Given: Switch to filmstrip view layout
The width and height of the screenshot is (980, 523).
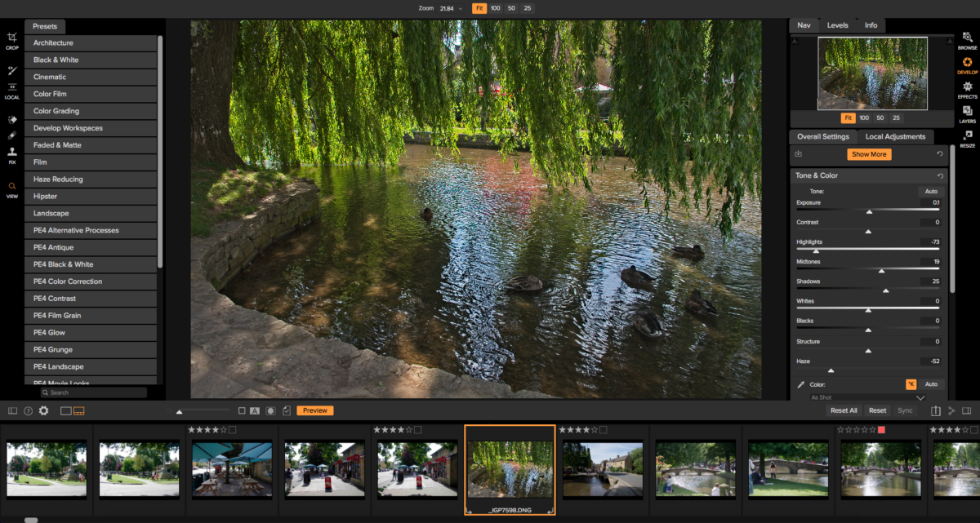Looking at the screenshot, I should (79, 411).
